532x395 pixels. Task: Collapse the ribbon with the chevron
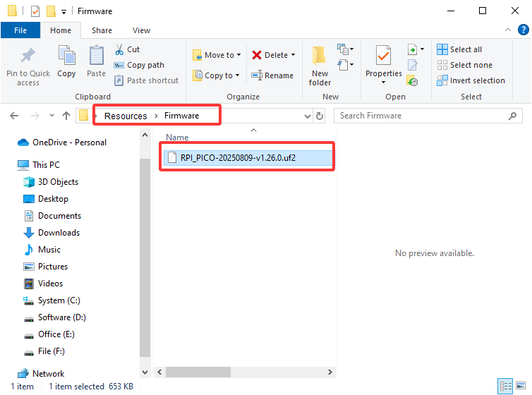tap(508, 30)
